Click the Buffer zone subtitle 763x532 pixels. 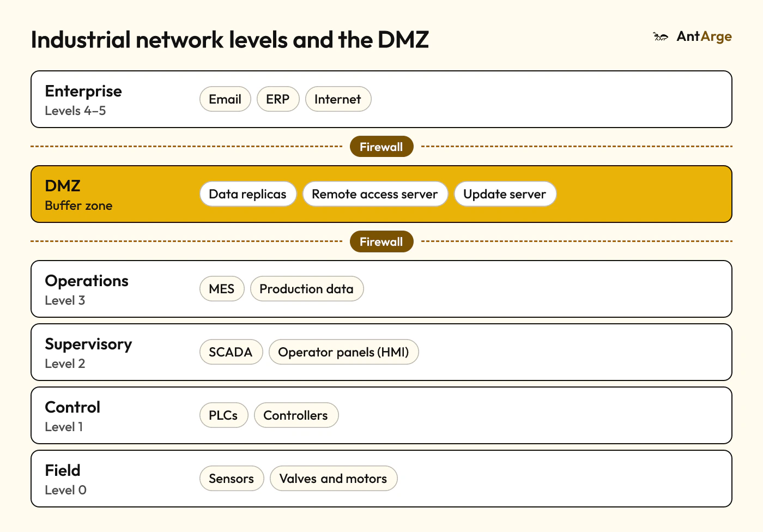(x=78, y=205)
